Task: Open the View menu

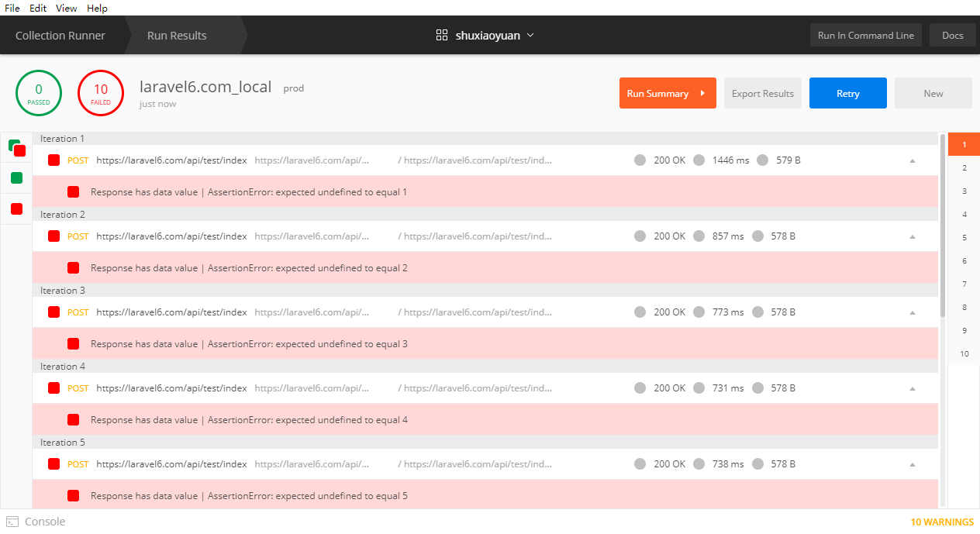Action: 67,8
